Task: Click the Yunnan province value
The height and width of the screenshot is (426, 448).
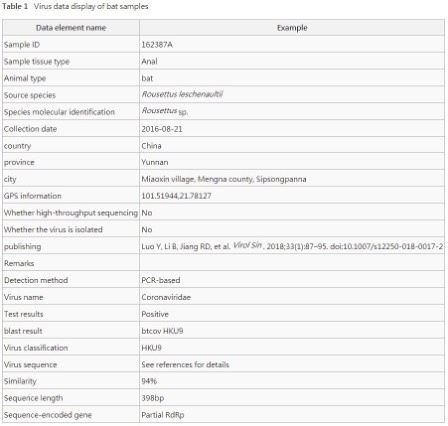Action: point(155,162)
